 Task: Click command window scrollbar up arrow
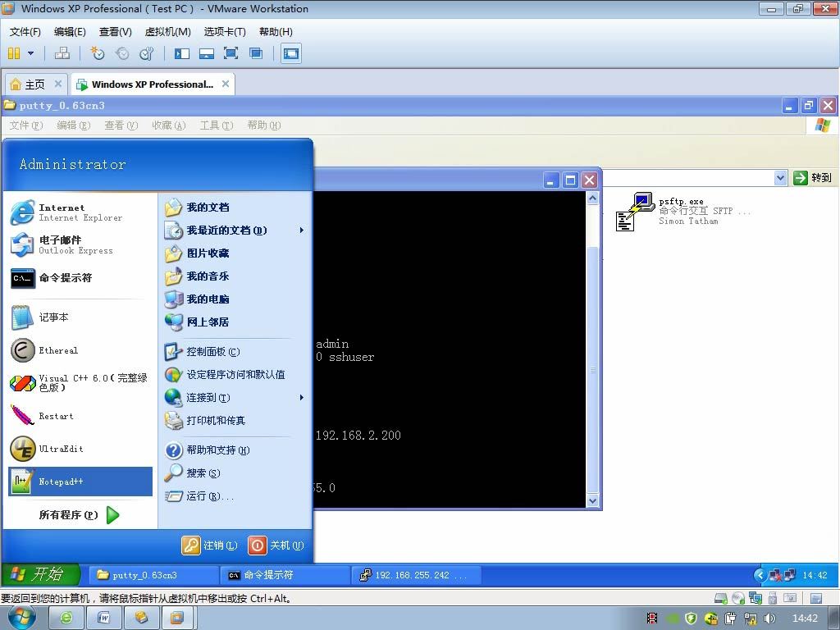[592, 199]
